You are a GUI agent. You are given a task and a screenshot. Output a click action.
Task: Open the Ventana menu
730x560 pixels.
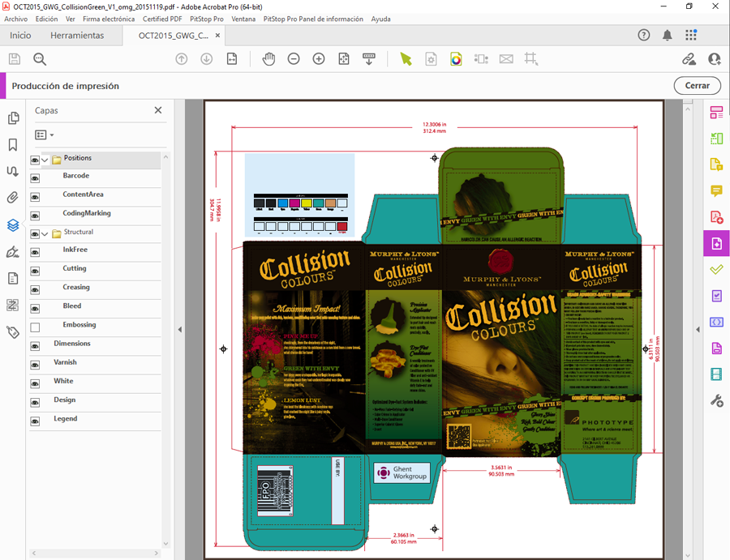tap(243, 19)
